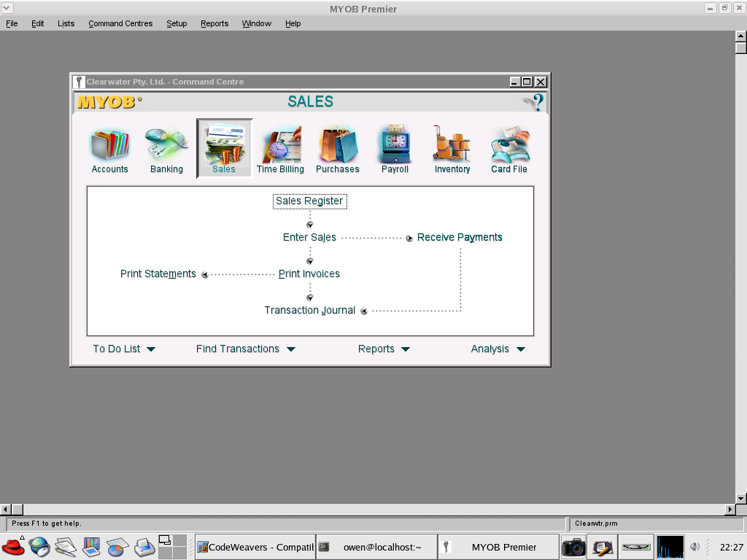Launch the web browser globe icon

pos(39,547)
